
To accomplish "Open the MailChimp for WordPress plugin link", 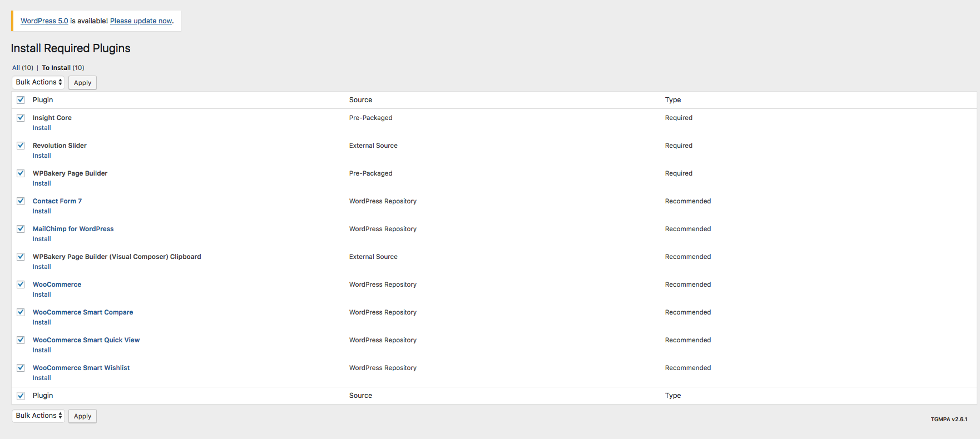I will coord(73,229).
